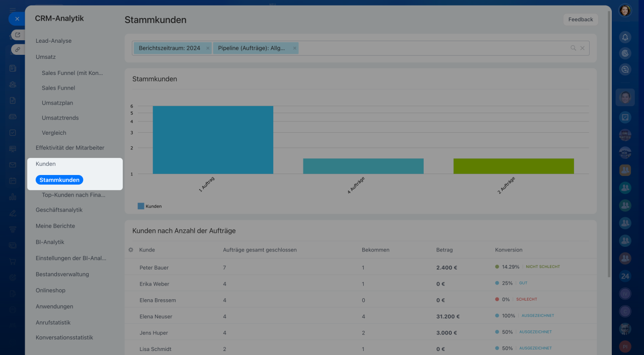Open Effektivität der Mitarbeiter section
This screenshot has height=355, width=644.
(70, 148)
